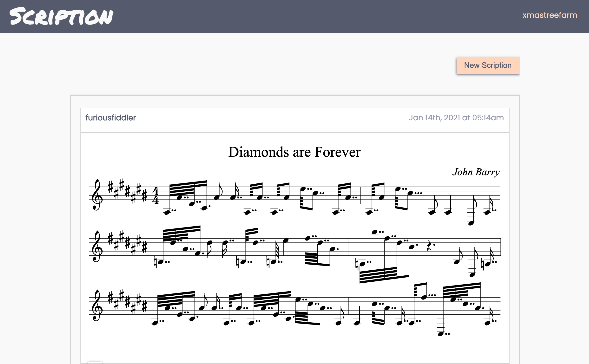The image size is (589, 364).
Task: Click the John Barry composer text
Action: tap(476, 172)
